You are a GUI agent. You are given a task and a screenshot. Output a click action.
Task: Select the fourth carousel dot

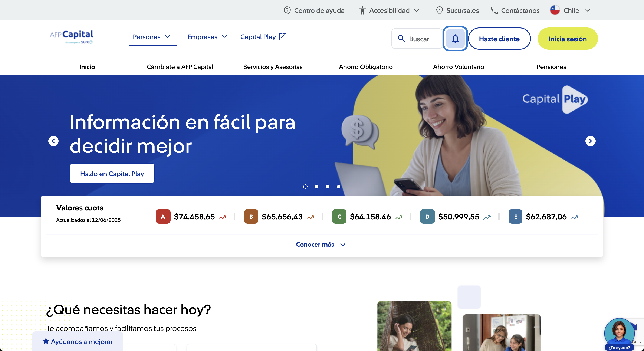point(338,187)
